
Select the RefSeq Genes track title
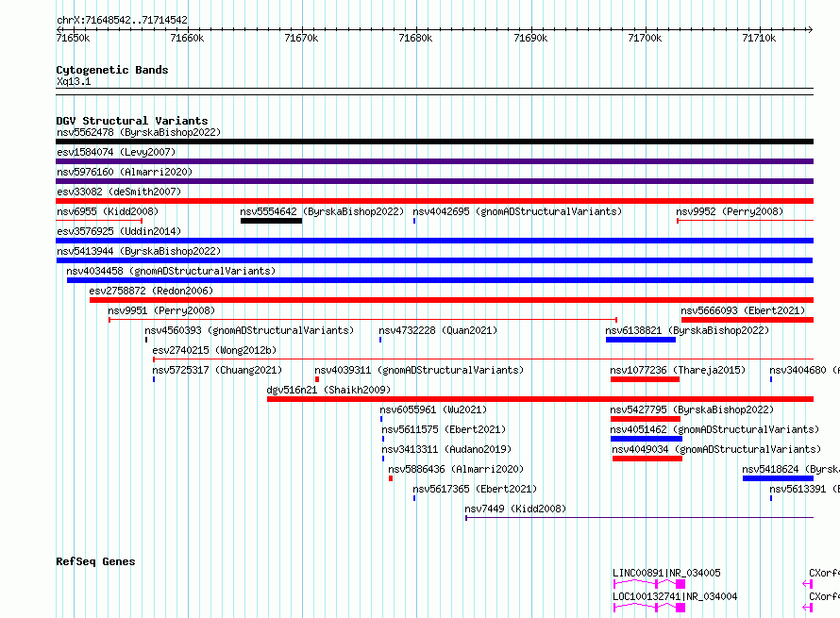[95, 561]
